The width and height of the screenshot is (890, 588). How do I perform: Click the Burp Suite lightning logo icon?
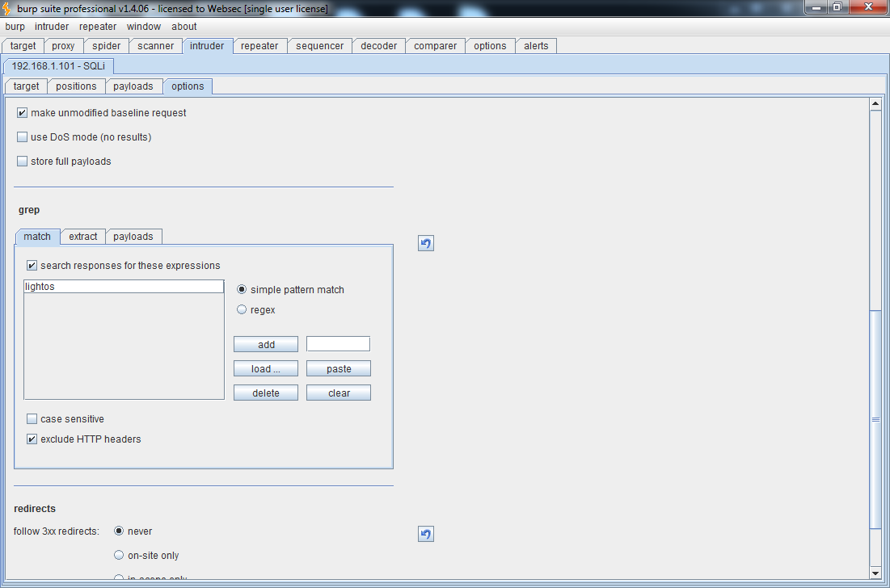pyautogui.click(x=7, y=8)
